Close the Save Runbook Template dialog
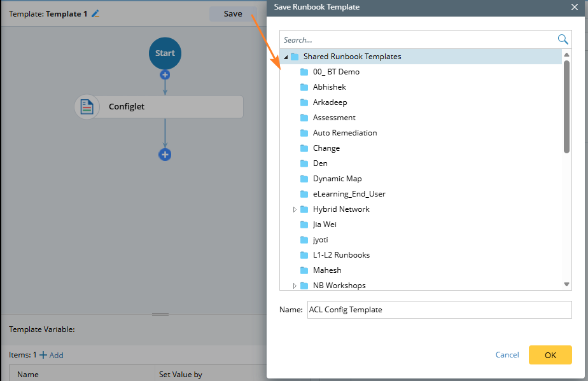Viewport: 588px width, 381px height. click(575, 7)
